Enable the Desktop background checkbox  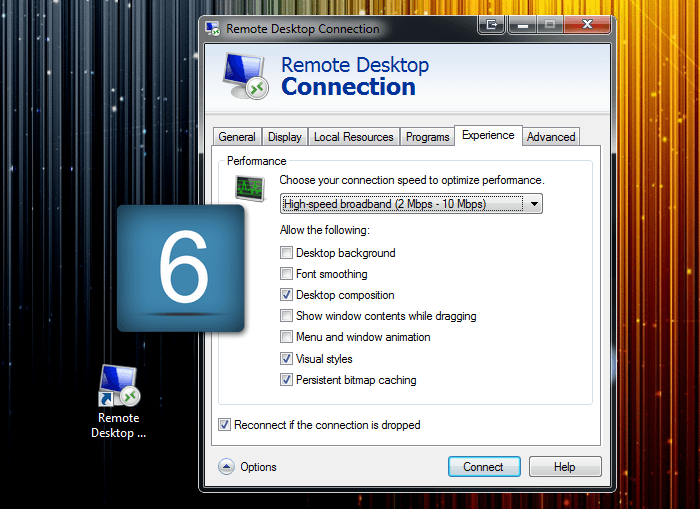pos(286,253)
